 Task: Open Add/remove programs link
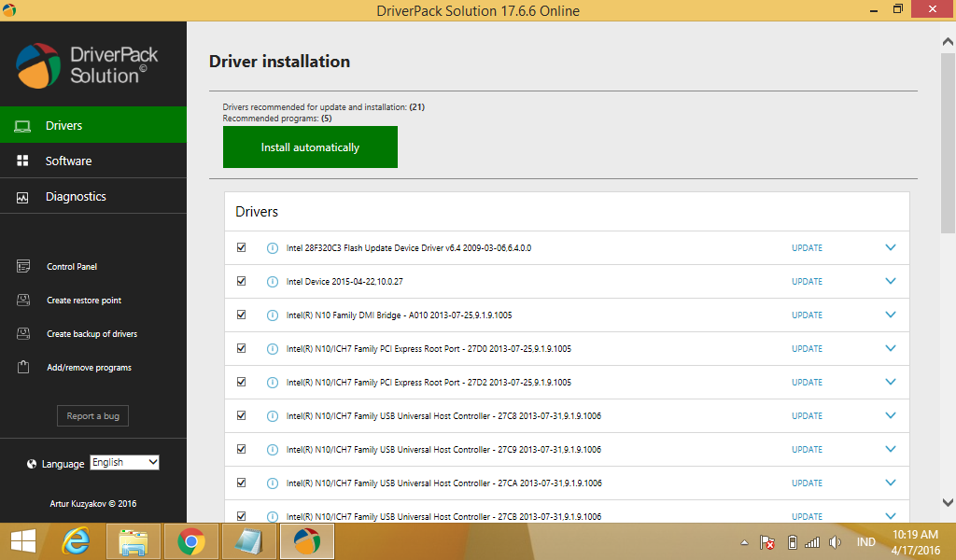pyautogui.click(x=89, y=368)
